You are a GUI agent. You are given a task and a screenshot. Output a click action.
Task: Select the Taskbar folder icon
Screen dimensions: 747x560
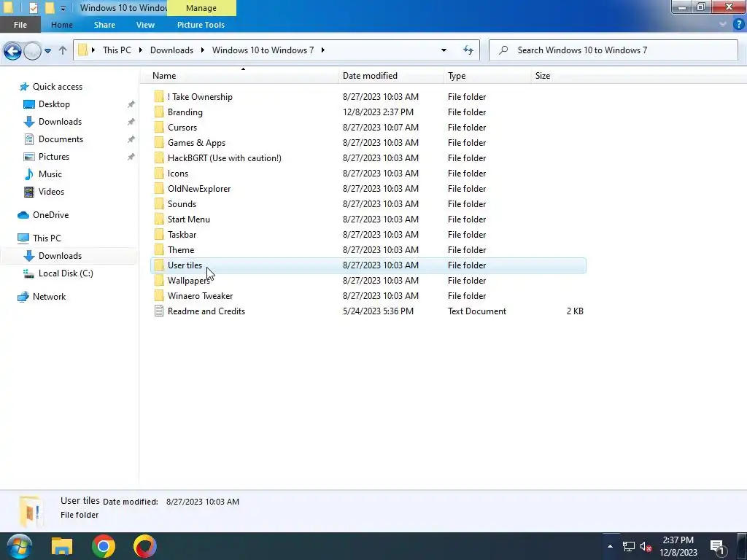point(159,234)
